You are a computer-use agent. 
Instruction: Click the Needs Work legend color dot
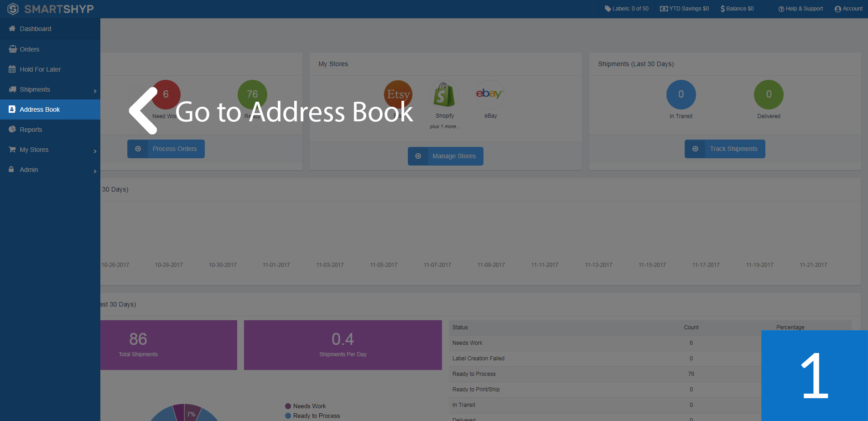pyautogui.click(x=288, y=406)
